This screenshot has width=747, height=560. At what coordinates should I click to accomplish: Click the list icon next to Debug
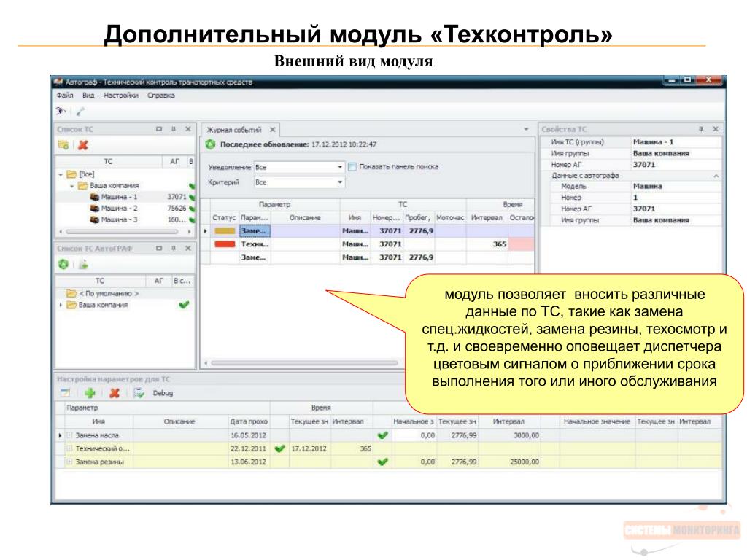(139, 393)
